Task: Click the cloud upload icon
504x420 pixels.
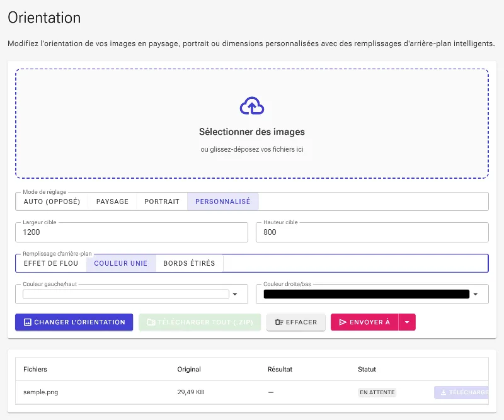Action: [x=251, y=106]
